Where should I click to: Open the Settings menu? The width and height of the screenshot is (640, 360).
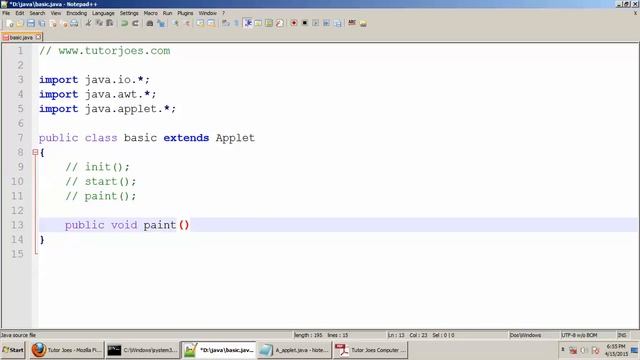click(x=129, y=13)
